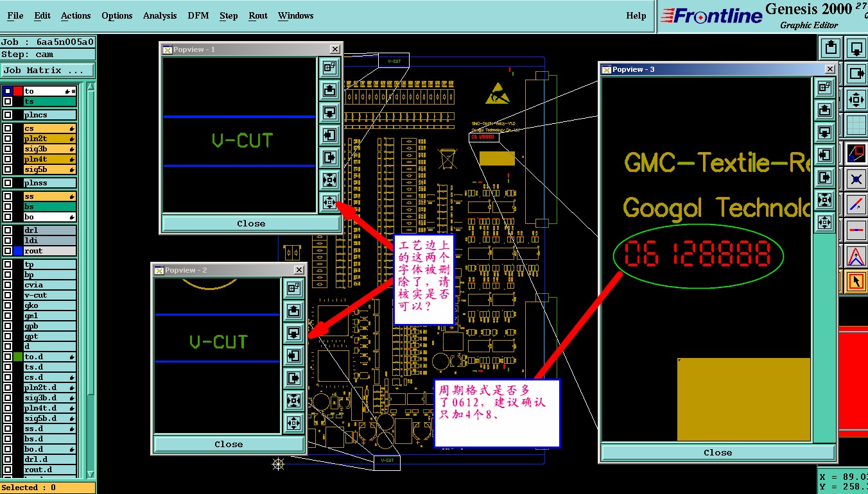Pan up in Popview 3
868x494 pixels.
824,110
